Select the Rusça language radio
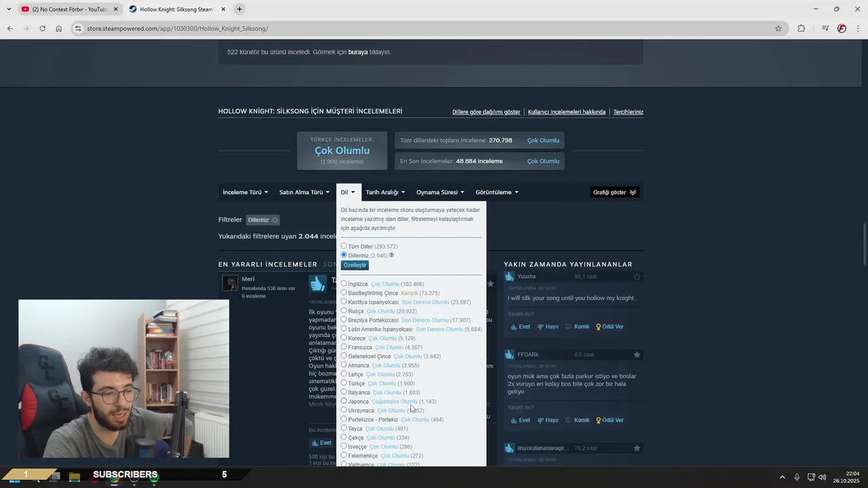Viewport: 868px width, 488px height. tap(344, 310)
